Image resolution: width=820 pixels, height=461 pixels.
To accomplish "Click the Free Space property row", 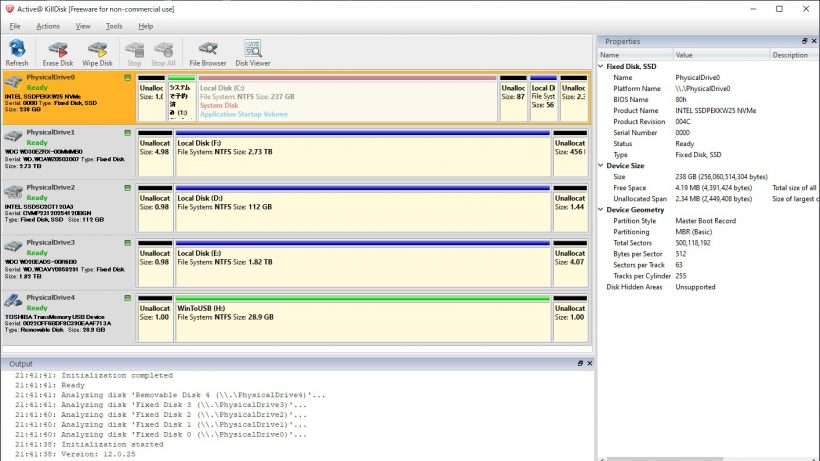I will point(708,187).
